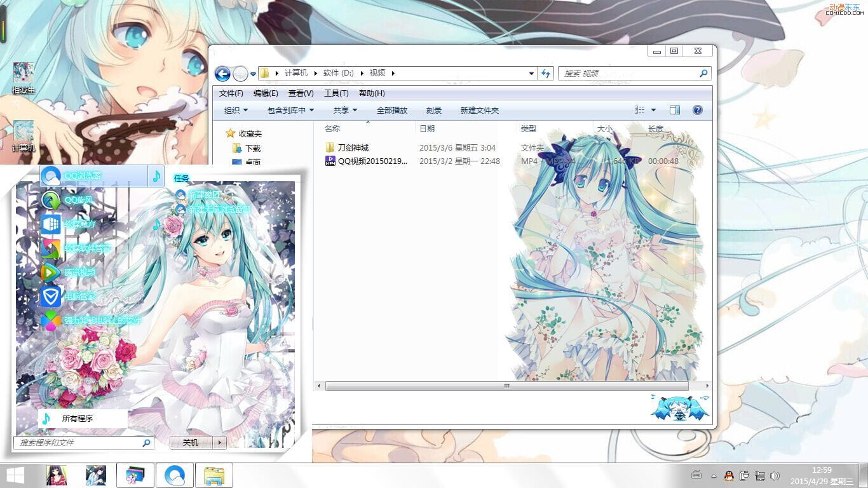Click the keyboard input tray icon
Screen dimensions: 868x488
click(696, 475)
